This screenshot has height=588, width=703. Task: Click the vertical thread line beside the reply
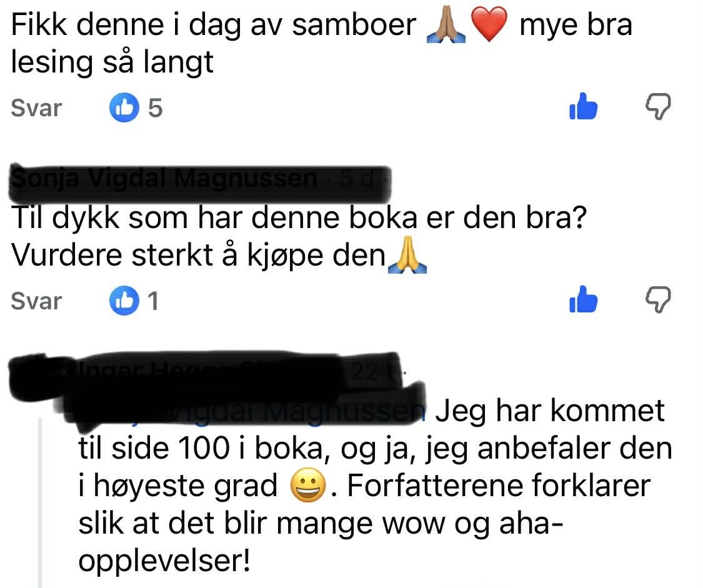pyautogui.click(x=41, y=502)
